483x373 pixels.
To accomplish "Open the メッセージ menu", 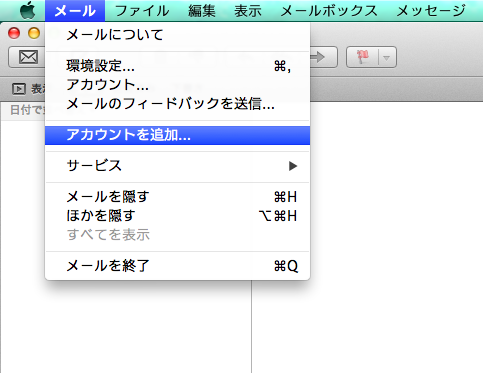I will [x=431, y=11].
